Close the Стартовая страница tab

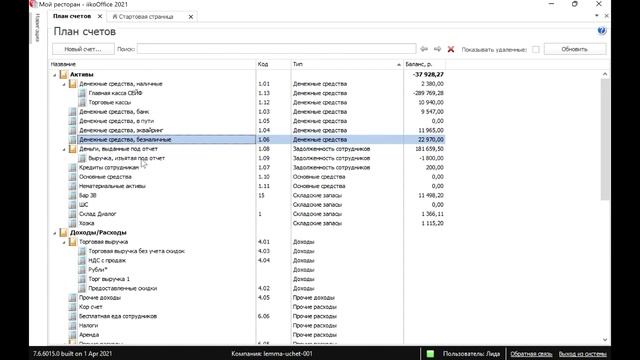pyautogui.click(x=191, y=17)
